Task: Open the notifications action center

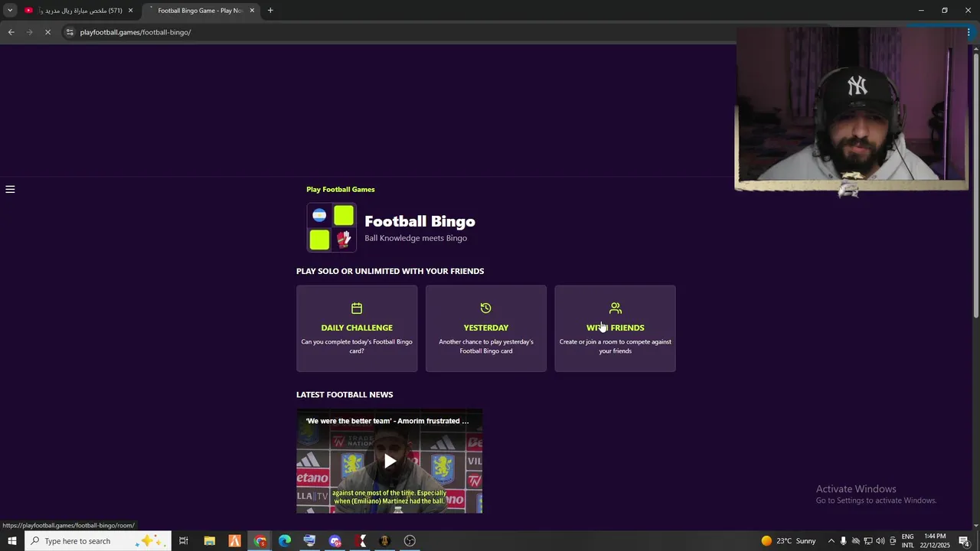Action: click(965, 541)
